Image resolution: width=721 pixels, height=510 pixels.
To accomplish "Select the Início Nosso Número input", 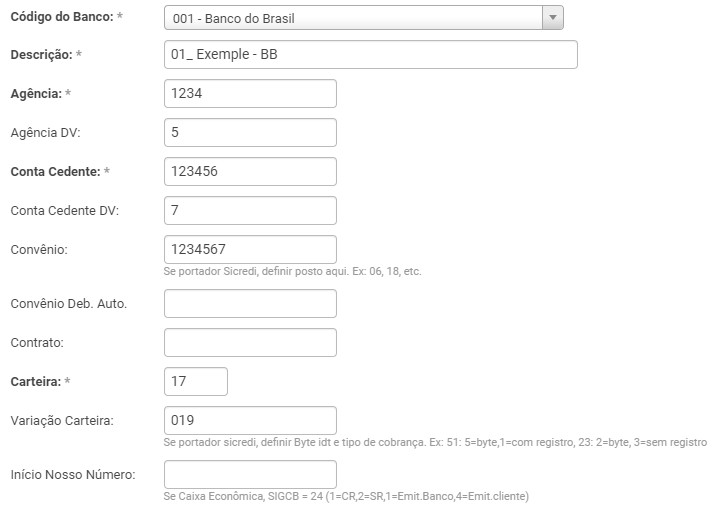I will pos(250,474).
